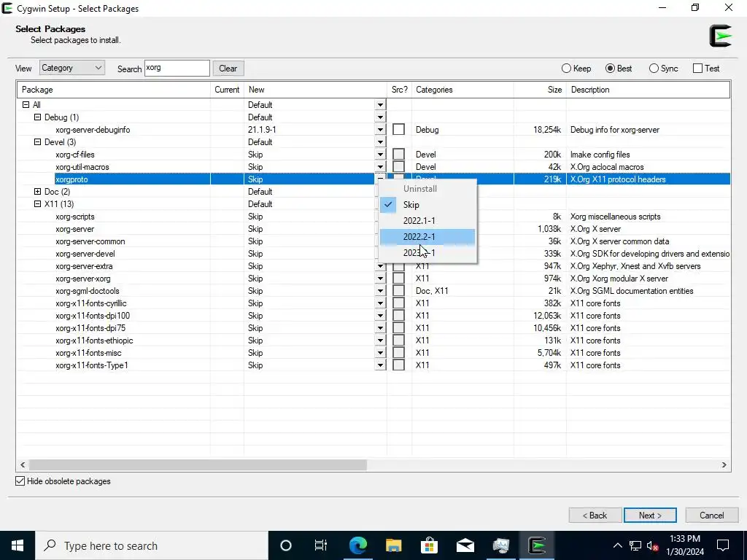
Task: Click the Categories column header
Action: tap(462, 90)
